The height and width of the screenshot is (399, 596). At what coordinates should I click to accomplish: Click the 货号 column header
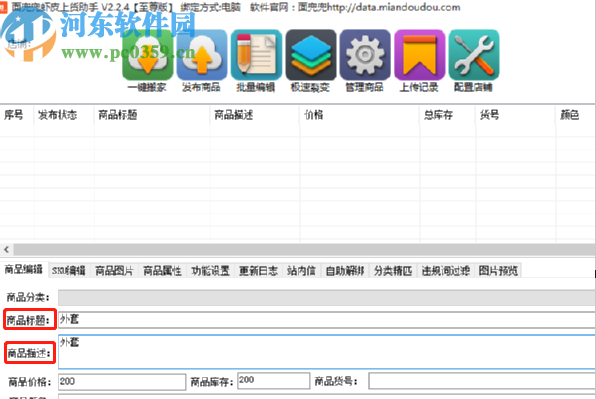[516, 115]
